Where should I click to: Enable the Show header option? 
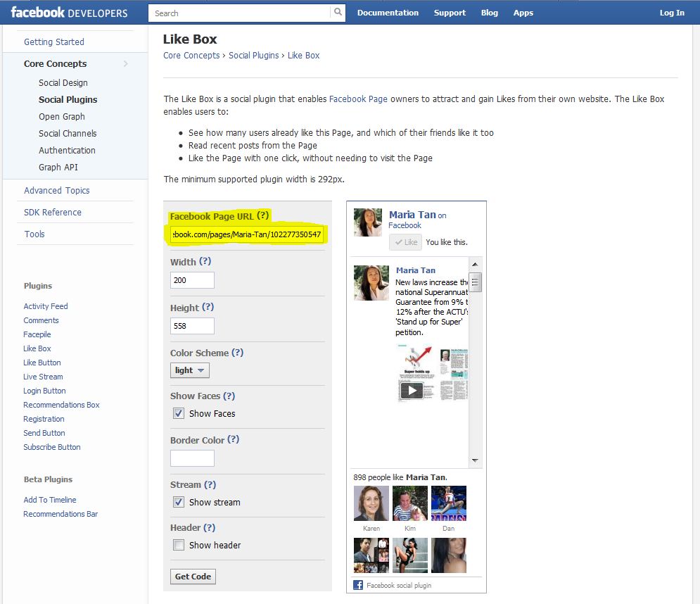click(x=178, y=545)
